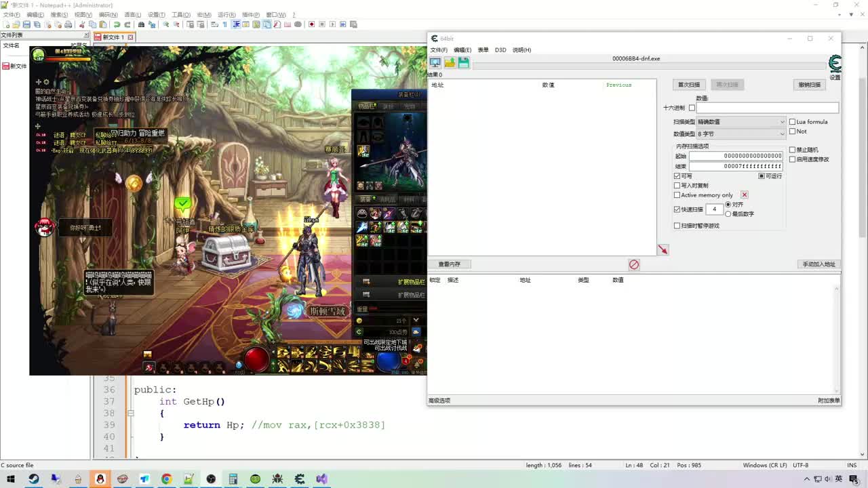Click the Print icon in Notepad++ toolbar
The height and width of the screenshot is (488, 868).
(68, 24)
